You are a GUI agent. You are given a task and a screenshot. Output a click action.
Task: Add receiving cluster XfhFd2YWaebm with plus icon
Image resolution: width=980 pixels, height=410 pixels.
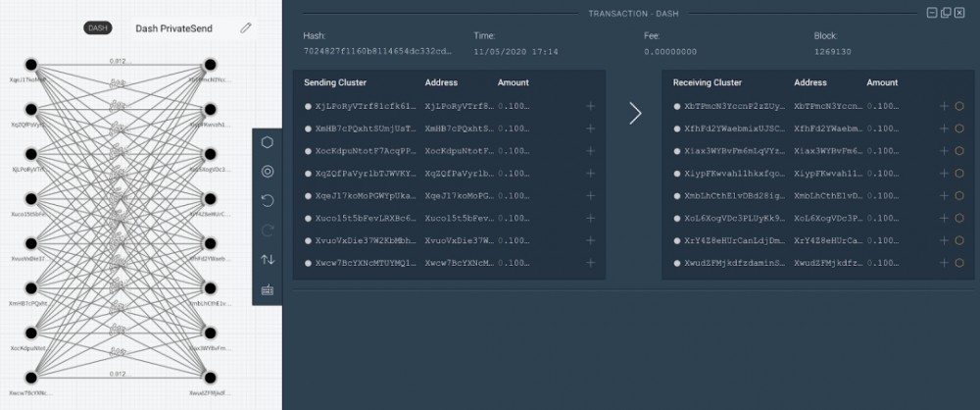point(945,128)
